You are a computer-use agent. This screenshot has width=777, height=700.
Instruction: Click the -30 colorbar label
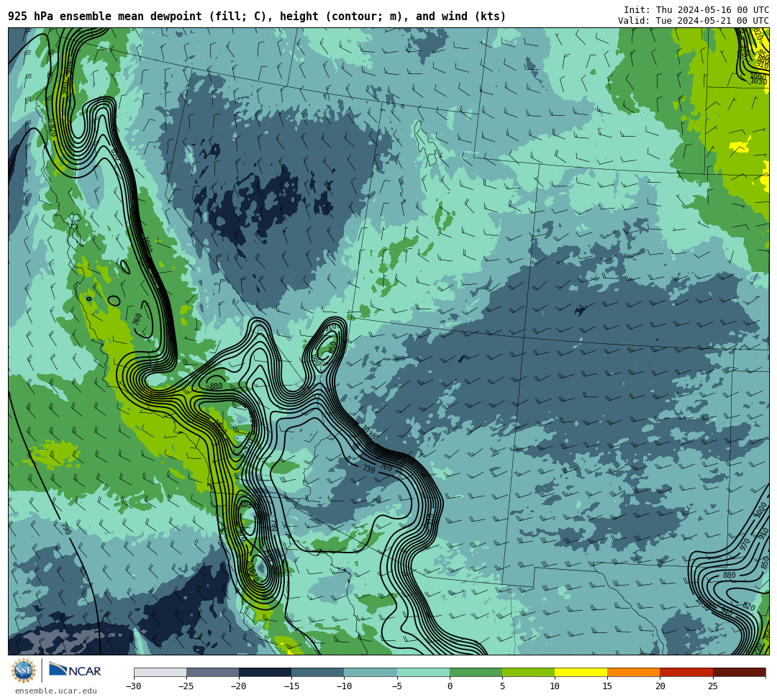click(x=134, y=686)
